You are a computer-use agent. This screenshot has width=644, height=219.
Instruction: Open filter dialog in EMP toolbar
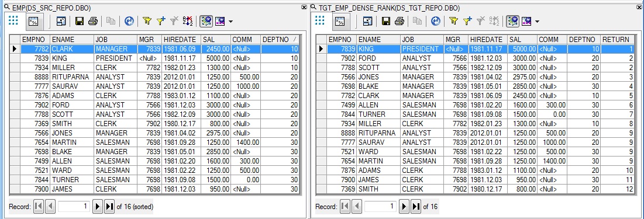pos(147,22)
